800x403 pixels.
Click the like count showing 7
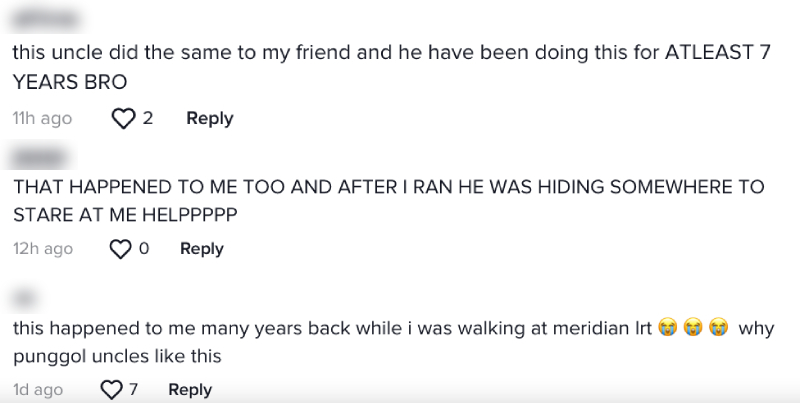coord(133,389)
